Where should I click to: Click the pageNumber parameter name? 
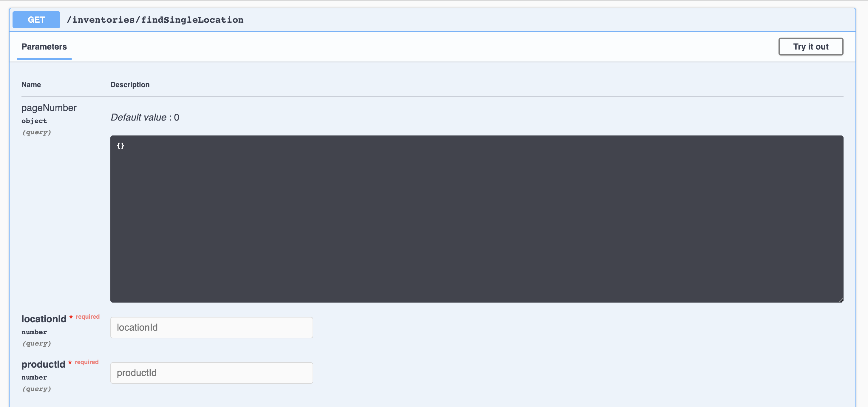click(x=49, y=108)
